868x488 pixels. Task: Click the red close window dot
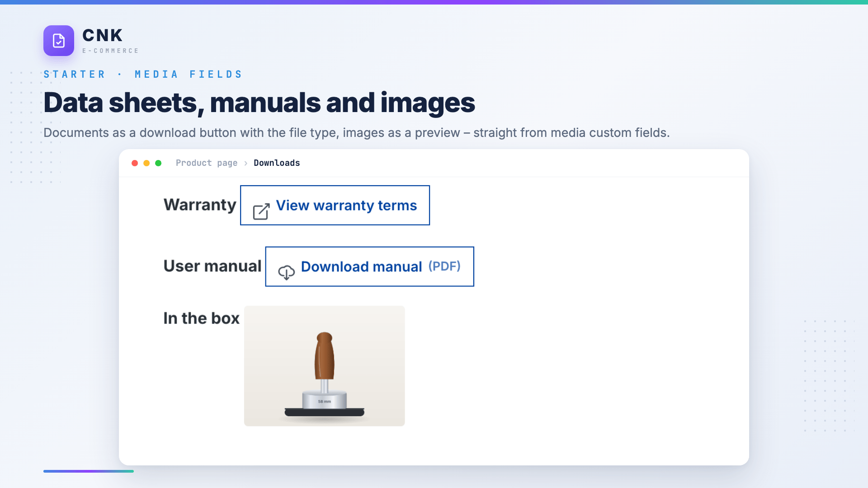[135, 163]
